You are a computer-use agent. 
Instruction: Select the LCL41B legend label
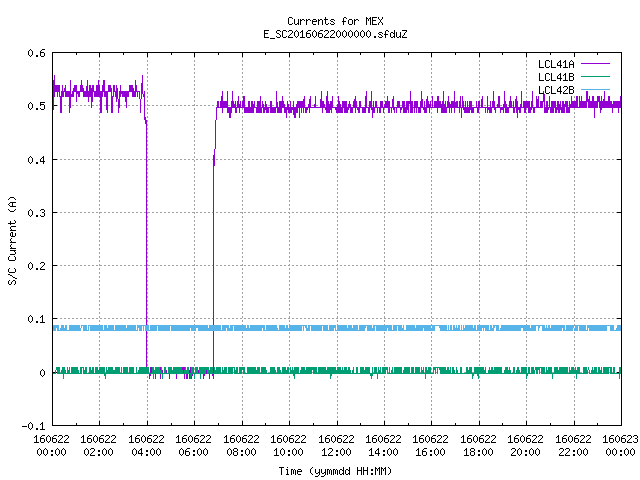click(x=556, y=77)
